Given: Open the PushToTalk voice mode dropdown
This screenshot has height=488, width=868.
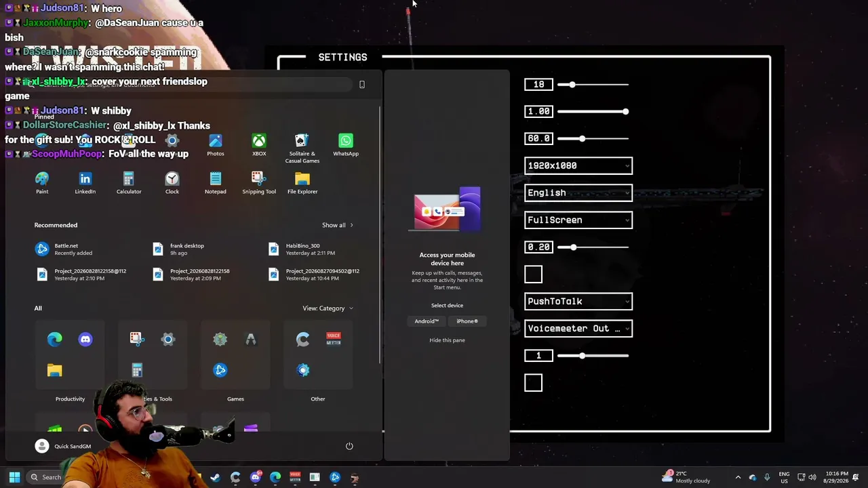Looking at the screenshot, I should [x=578, y=301].
